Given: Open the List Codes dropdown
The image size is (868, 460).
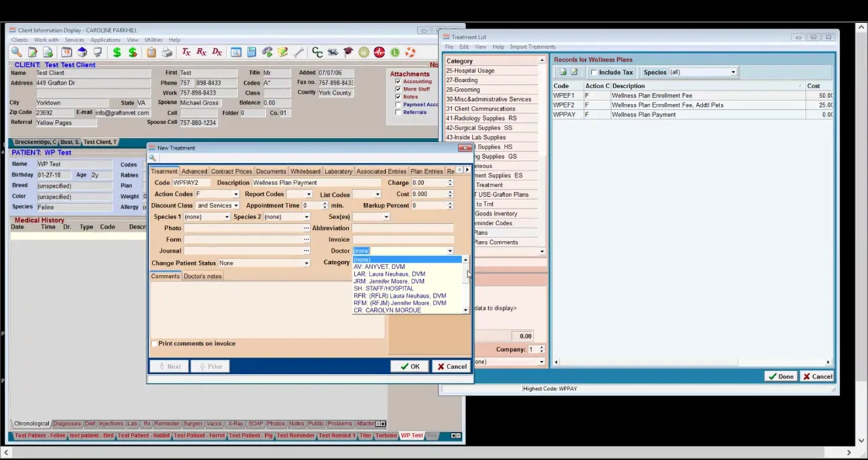Looking at the screenshot, I should pos(377,194).
